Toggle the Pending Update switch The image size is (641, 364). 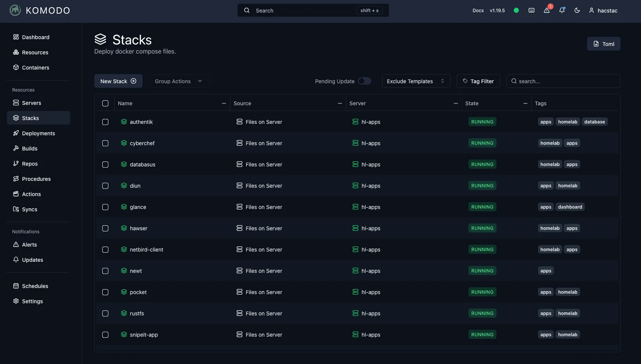point(364,81)
